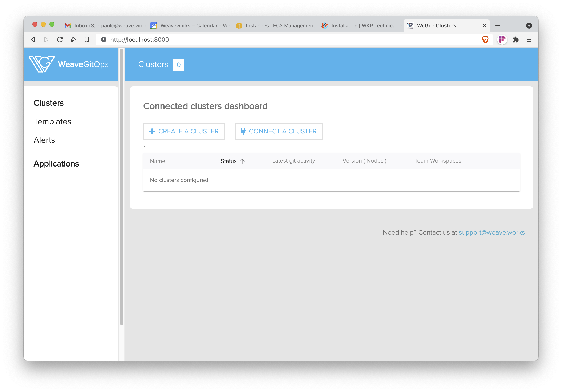Image resolution: width=562 pixels, height=392 pixels.
Task: Click the Fellow extension icon
Action: click(502, 39)
